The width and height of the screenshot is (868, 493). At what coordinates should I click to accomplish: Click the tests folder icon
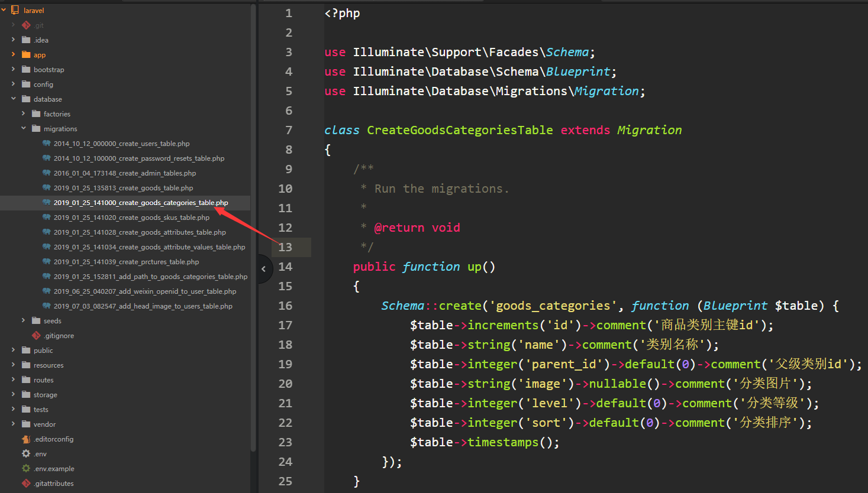point(26,409)
